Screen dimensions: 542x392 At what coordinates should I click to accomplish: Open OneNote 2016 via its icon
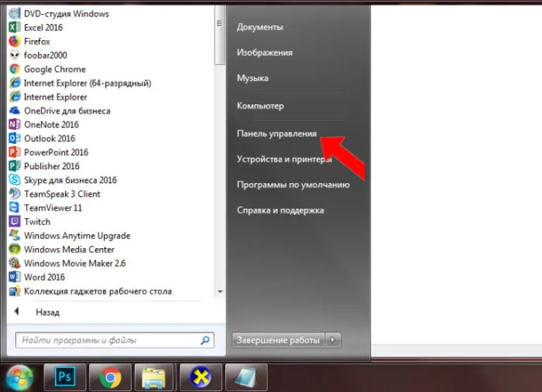tap(15, 124)
